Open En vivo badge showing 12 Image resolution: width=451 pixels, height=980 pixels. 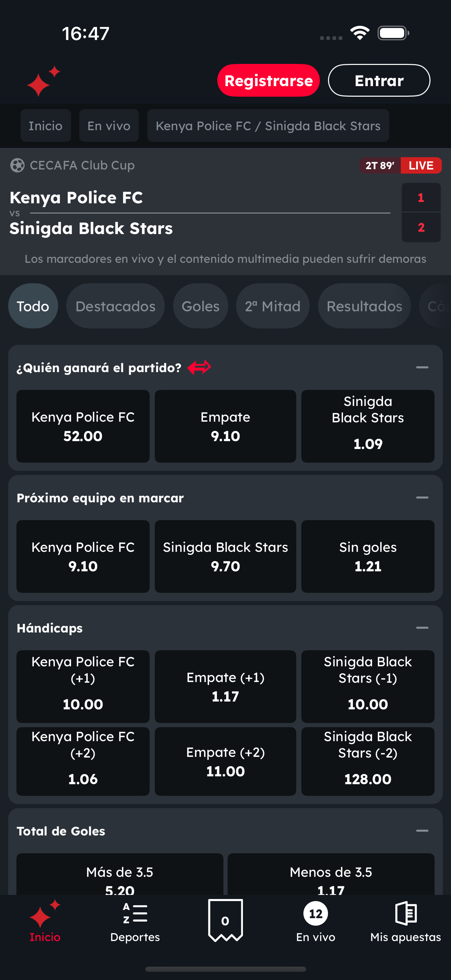pyautogui.click(x=316, y=913)
